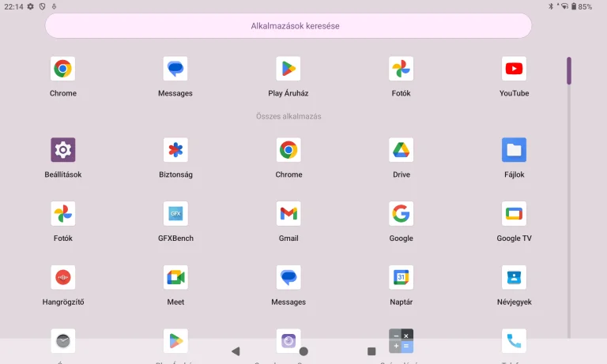Viewport: 607px width, 364px height.
Task: Open the phone dialer app icon
Action: 514,341
